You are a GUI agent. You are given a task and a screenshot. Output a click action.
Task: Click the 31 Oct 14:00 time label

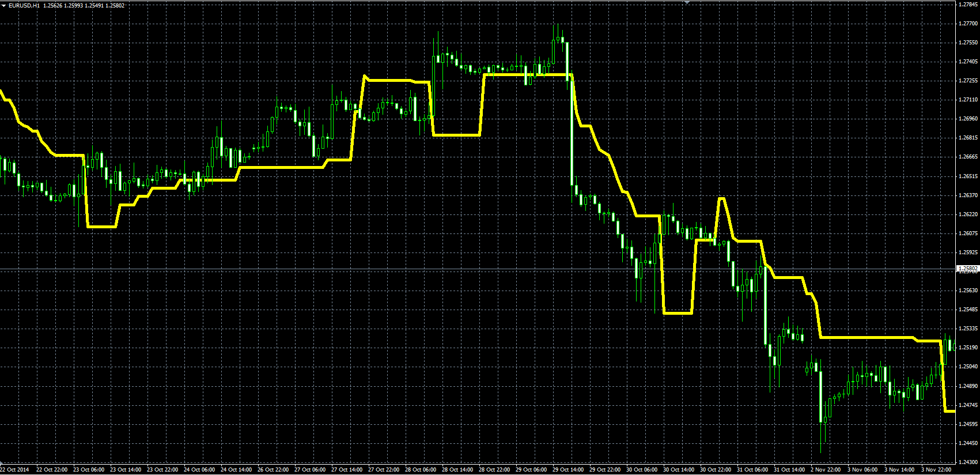pyautogui.click(x=789, y=470)
